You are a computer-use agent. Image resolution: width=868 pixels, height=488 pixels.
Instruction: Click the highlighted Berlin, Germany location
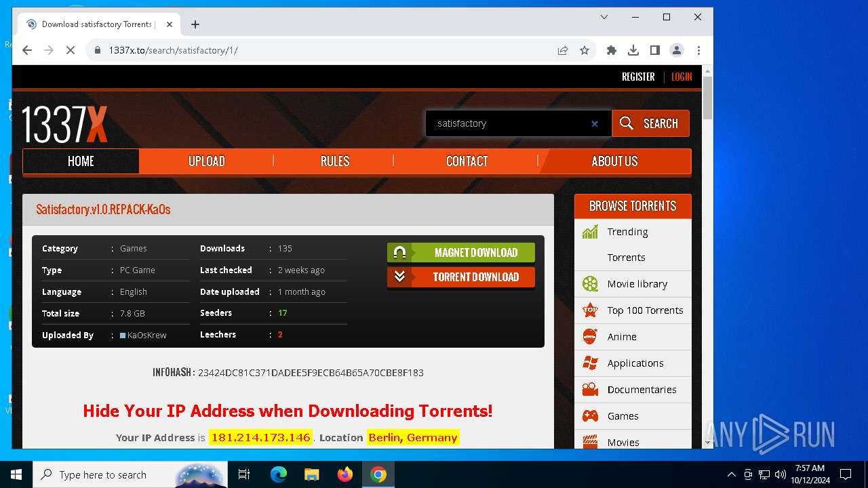(x=413, y=437)
